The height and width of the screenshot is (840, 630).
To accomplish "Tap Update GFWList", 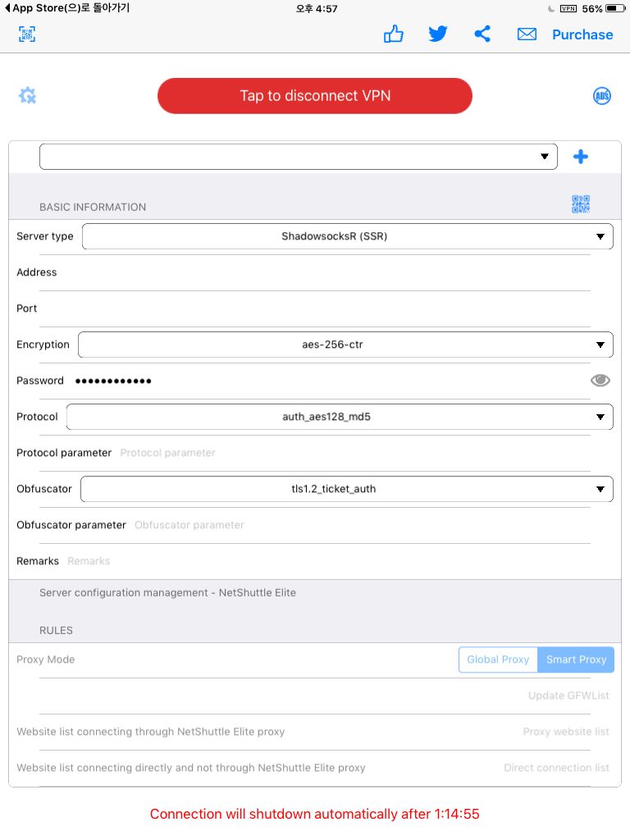I will [568, 696].
